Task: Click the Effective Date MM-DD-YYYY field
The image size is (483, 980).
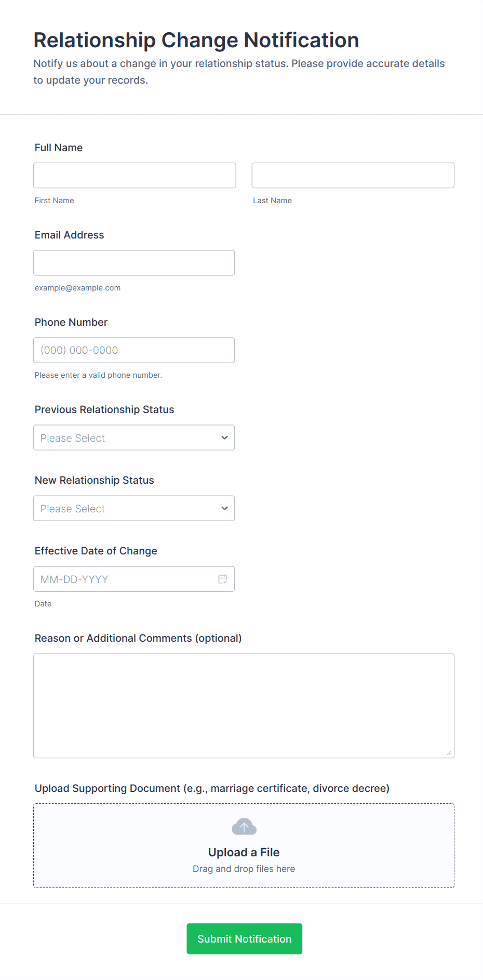Action: point(125,579)
